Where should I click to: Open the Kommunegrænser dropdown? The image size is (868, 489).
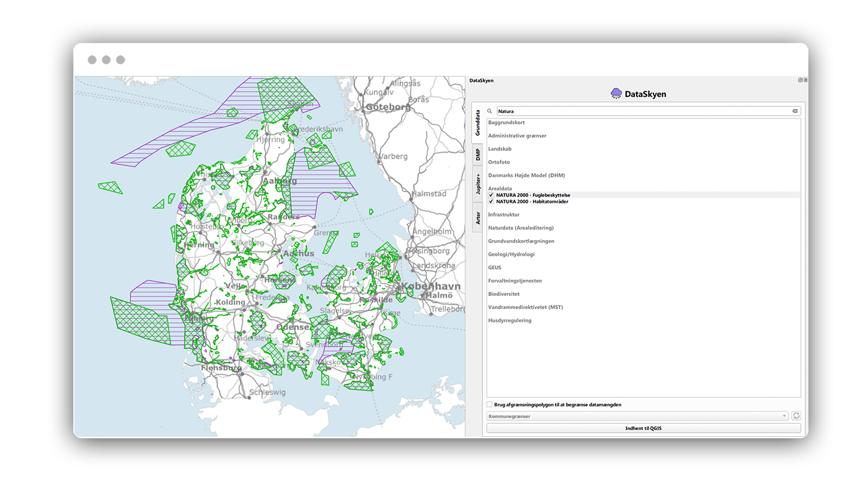tap(637, 416)
